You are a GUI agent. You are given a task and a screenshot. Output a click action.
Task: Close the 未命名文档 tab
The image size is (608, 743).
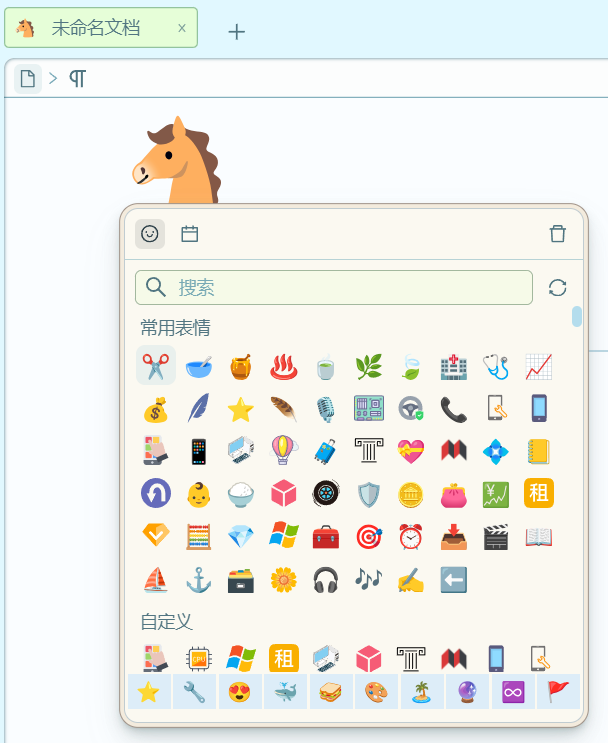pos(182,28)
